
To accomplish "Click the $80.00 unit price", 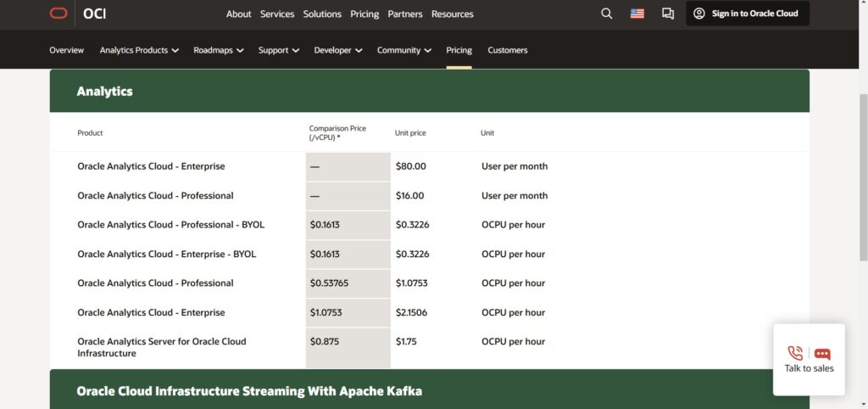I will coord(411,166).
